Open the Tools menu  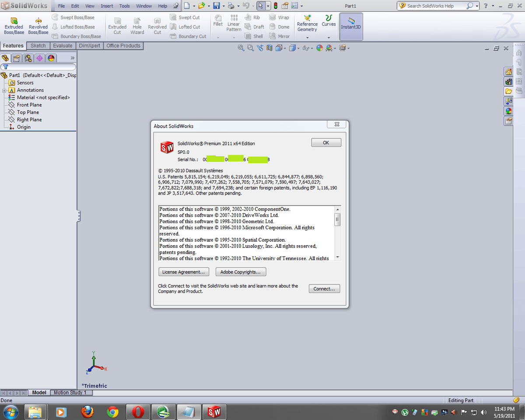[x=125, y=6]
